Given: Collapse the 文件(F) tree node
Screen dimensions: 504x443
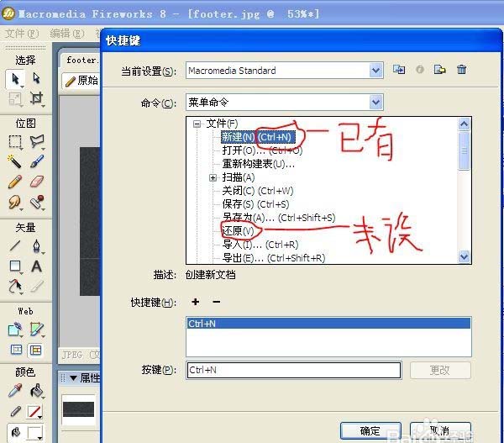Looking at the screenshot, I should click(x=197, y=124).
